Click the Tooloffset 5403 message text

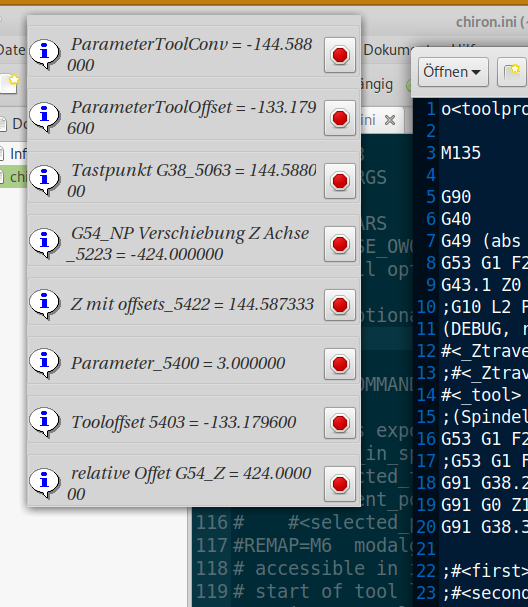pos(183,422)
